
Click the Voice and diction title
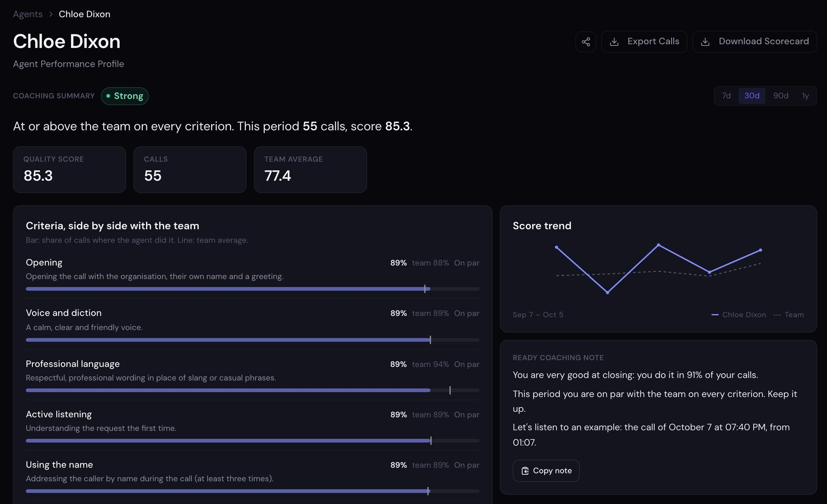pos(64,313)
